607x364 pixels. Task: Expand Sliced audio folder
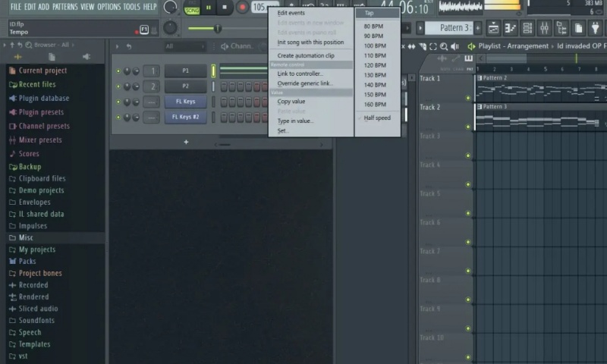click(x=39, y=309)
